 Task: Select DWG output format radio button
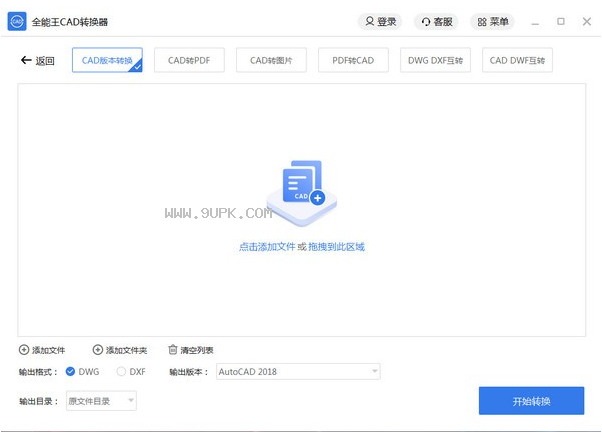click(x=70, y=371)
